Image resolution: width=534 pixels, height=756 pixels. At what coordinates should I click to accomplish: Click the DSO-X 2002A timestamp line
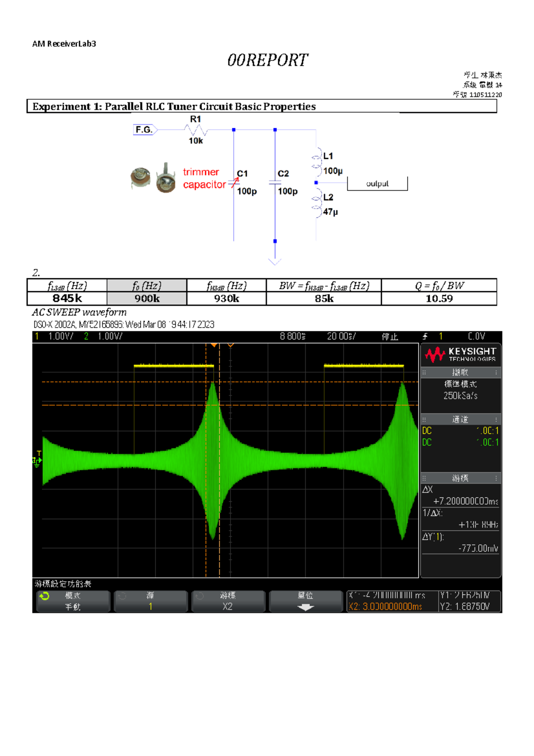pos(124,325)
